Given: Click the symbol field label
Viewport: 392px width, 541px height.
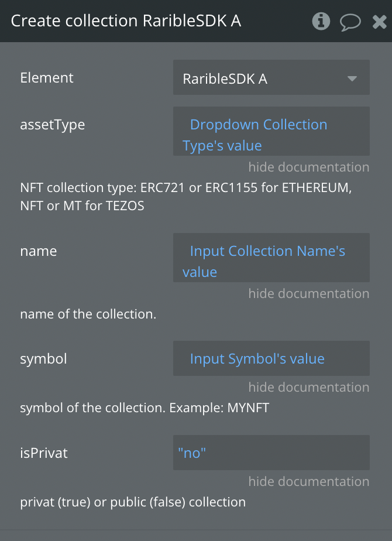Looking at the screenshot, I should click(x=43, y=359).
